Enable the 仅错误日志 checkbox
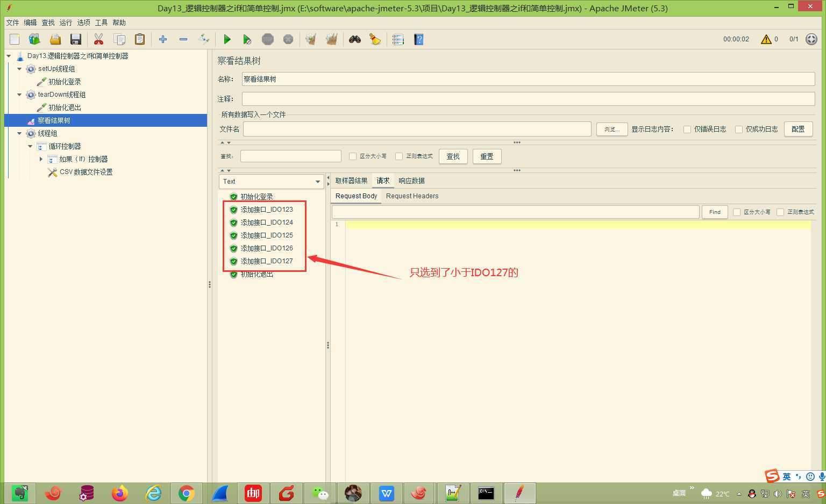Screen dimensions: 826x504 coord(687,129)
